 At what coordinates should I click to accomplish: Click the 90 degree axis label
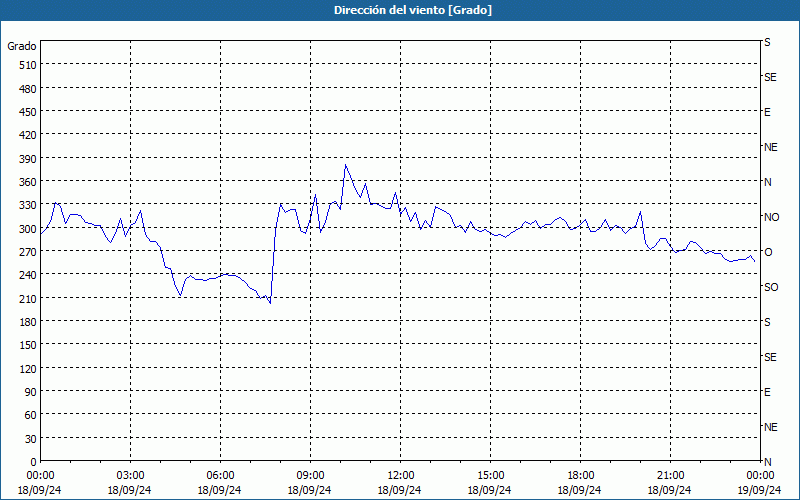[31, 392]
